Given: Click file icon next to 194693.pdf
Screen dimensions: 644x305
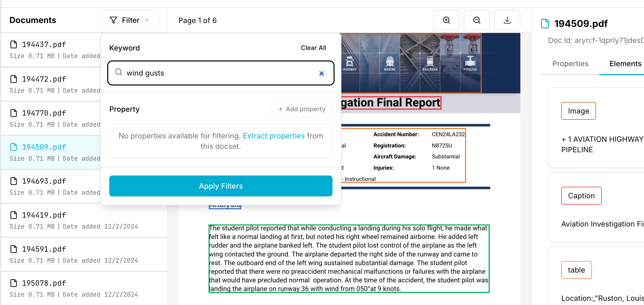Looking at the screenshot, I should 13,181.
